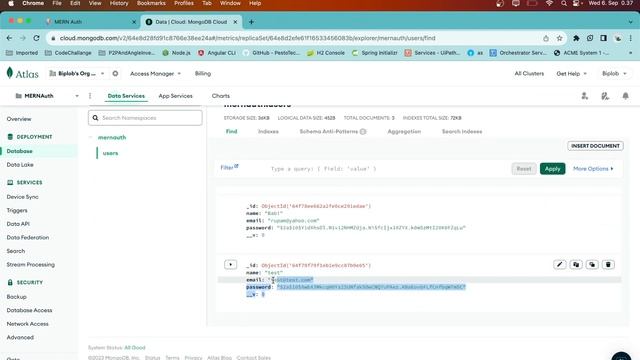This screenshot has width=640, height=360.
Task: Open the Chrome Bookmarks menu
Action: click(151, 3)
